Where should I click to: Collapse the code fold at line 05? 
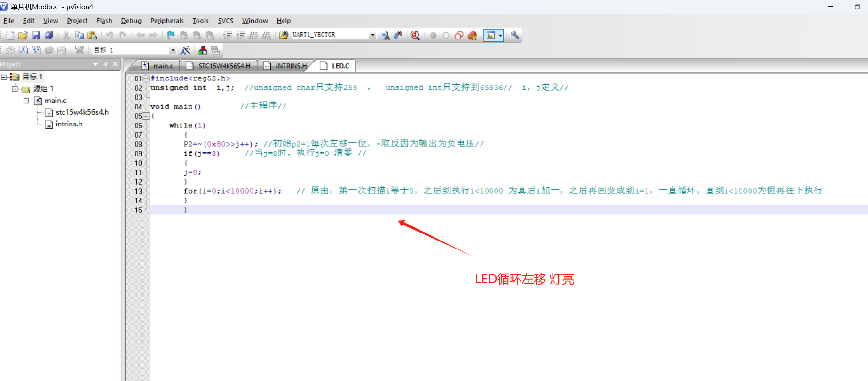click(x=146, y=116)
